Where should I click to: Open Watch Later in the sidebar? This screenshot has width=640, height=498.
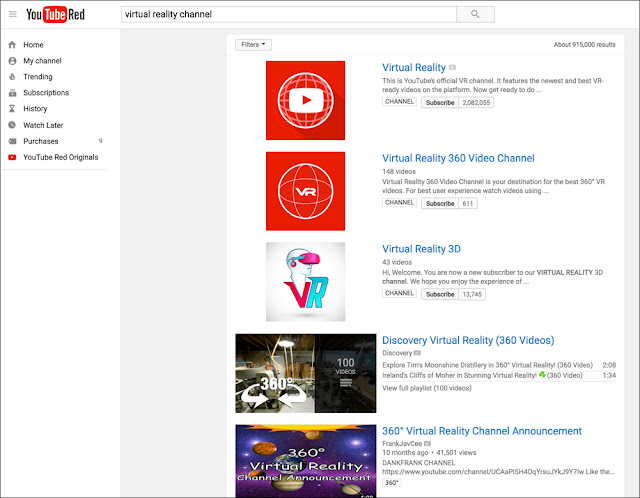(x=43, y=125)
